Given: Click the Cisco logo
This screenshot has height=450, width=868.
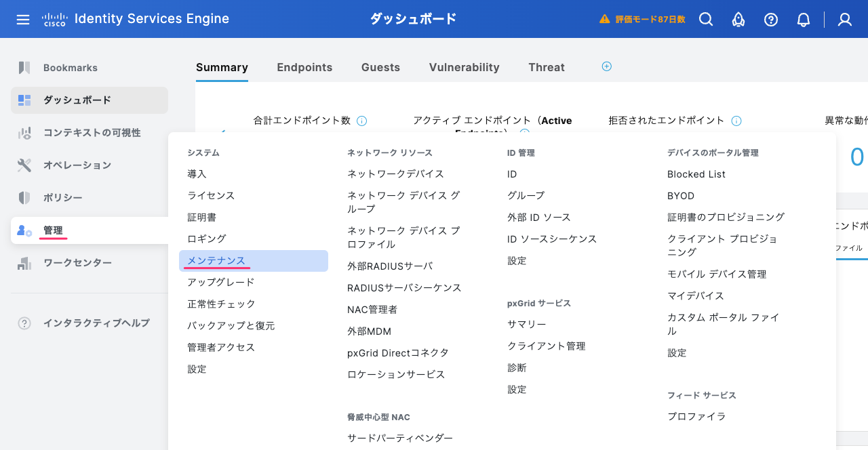Looking at the screenshot, I should point(54,19).
